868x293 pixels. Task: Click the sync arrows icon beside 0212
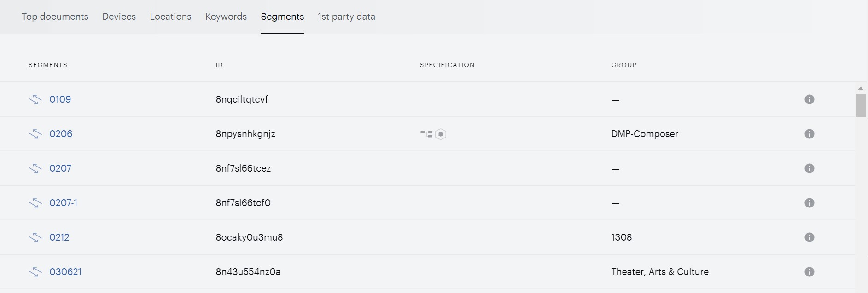coord(35,237)
